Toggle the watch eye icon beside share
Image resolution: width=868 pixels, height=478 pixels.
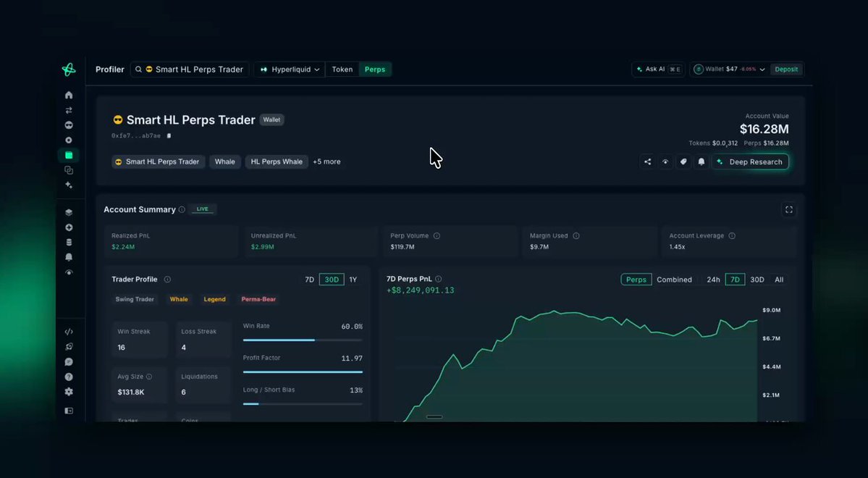pos(665,162)
